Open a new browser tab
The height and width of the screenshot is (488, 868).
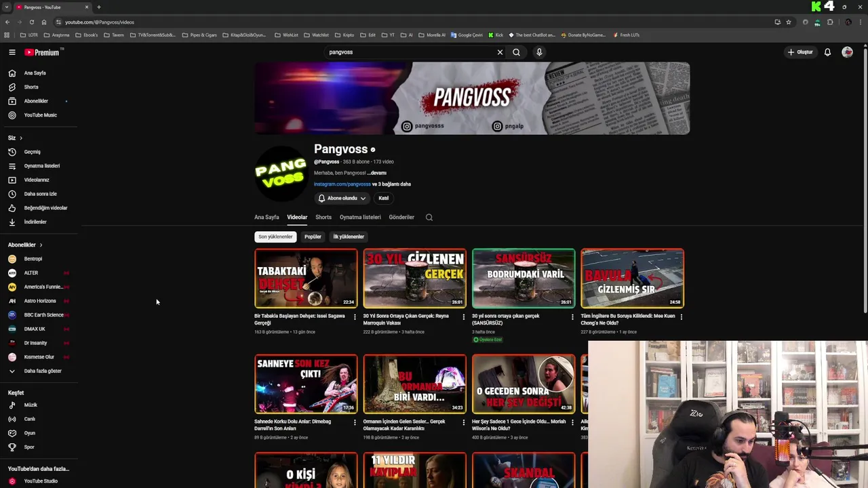tap(99, 7)
